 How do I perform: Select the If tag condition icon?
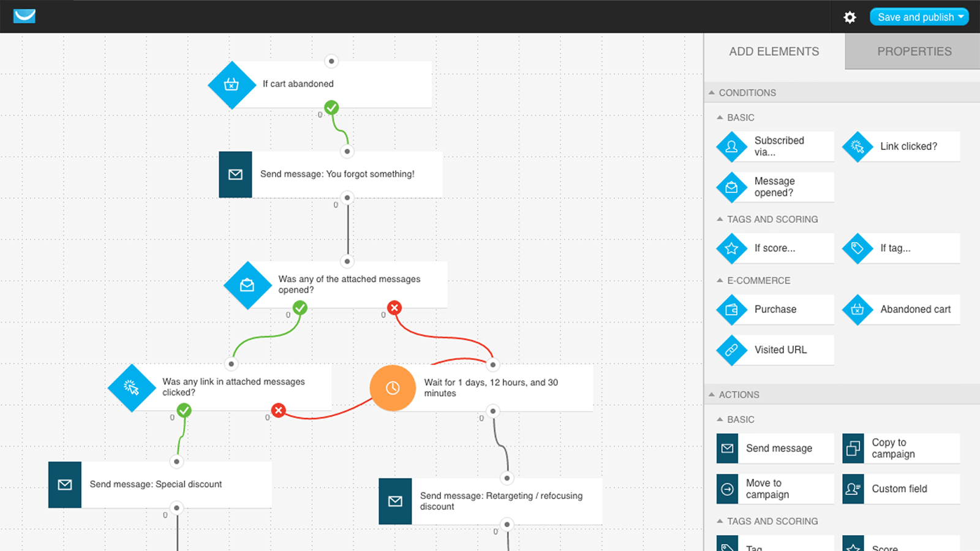(x=858, y=248)
